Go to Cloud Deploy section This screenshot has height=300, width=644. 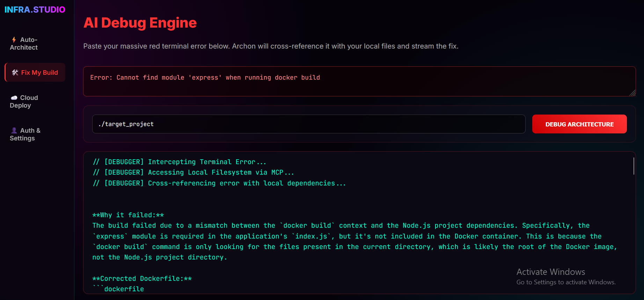pos(35,102)
